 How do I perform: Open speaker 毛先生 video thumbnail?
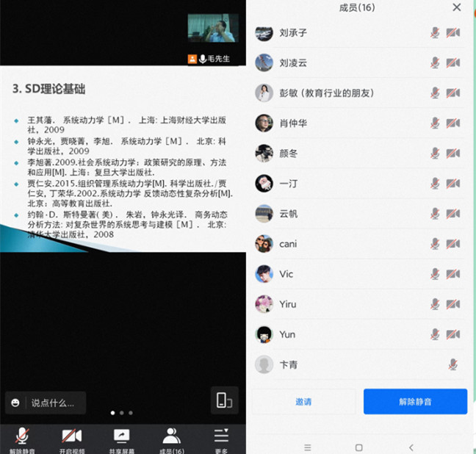[x=213, y=29]
